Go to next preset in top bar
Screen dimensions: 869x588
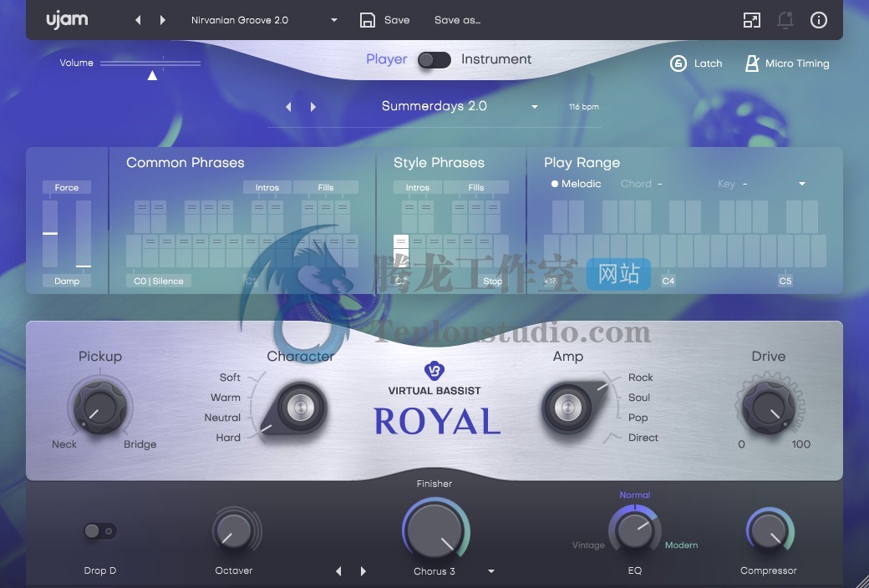pos(162,21)
